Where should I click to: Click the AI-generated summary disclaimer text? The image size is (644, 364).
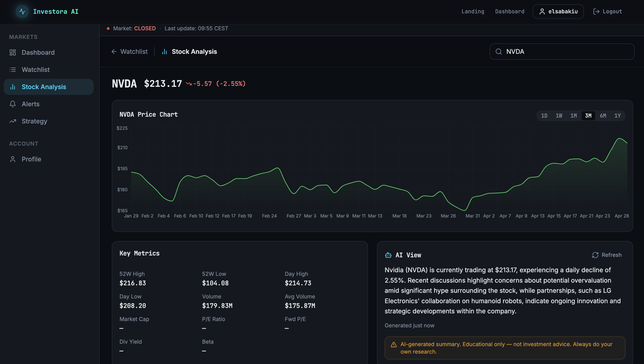point(506,348)
